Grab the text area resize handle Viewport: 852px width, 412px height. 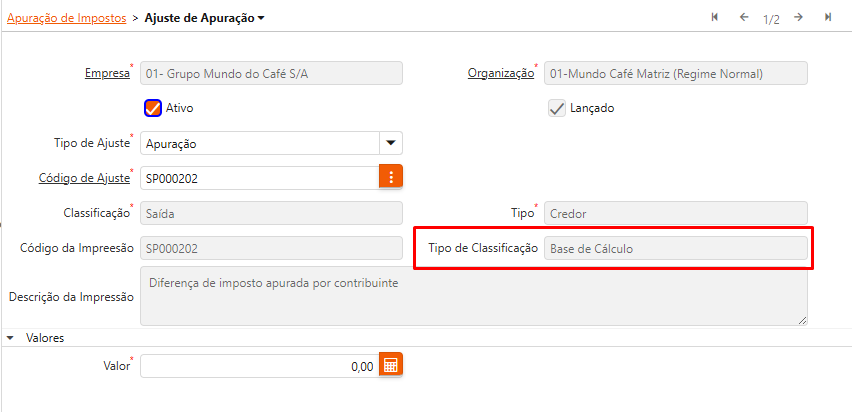tap(802, 320)
